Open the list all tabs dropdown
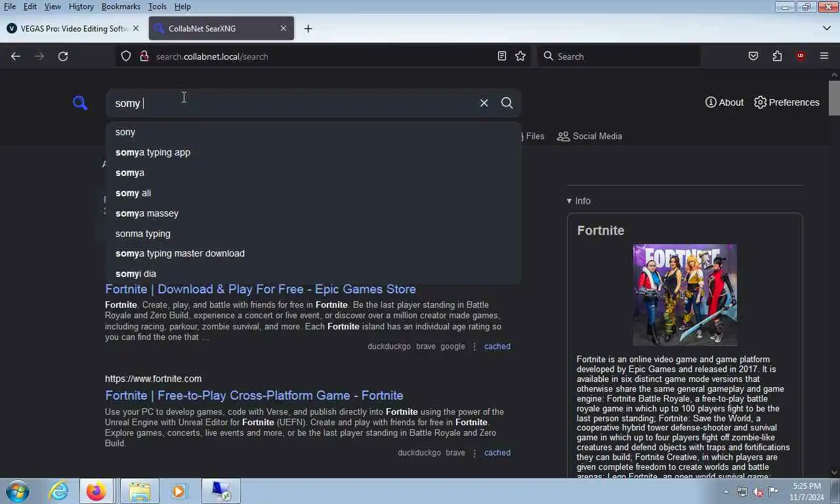 [x=827, y=28]
